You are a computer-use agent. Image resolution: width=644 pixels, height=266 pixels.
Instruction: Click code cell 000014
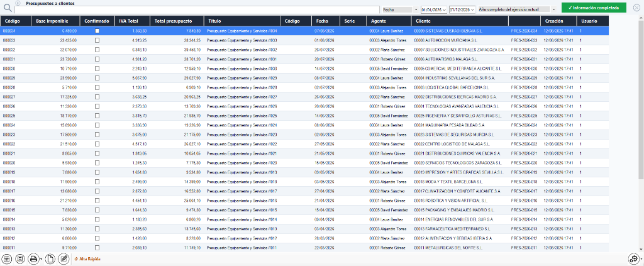pos(9,219)
